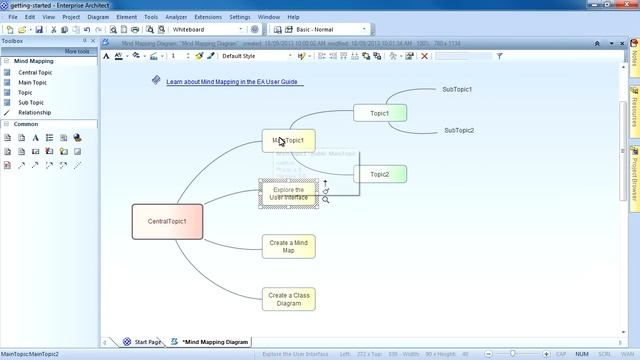640x360 pixels.
Task: Click the bring to front icon in diagram toolbar
Action: click(366, 56)
